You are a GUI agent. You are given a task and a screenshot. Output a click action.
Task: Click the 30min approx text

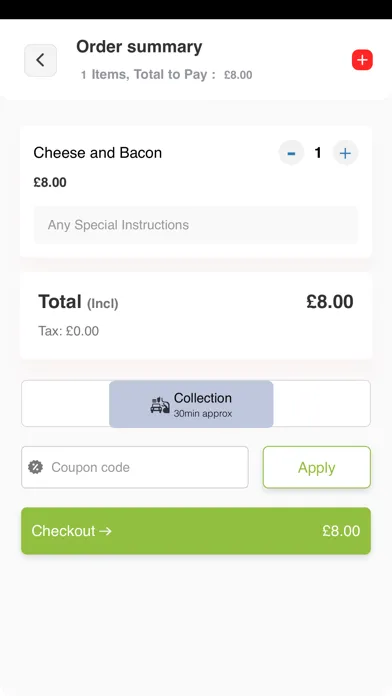203,414
